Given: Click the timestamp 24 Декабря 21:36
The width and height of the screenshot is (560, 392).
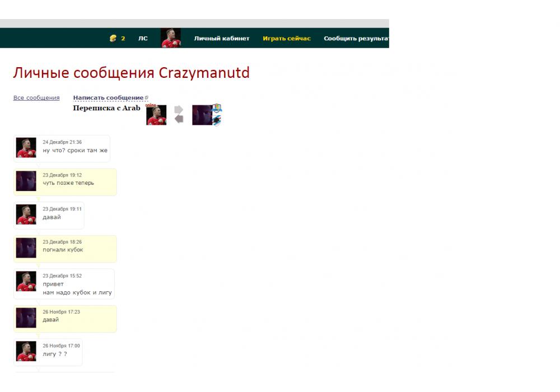Looking at the screenshot, I should tap(62, 142).
